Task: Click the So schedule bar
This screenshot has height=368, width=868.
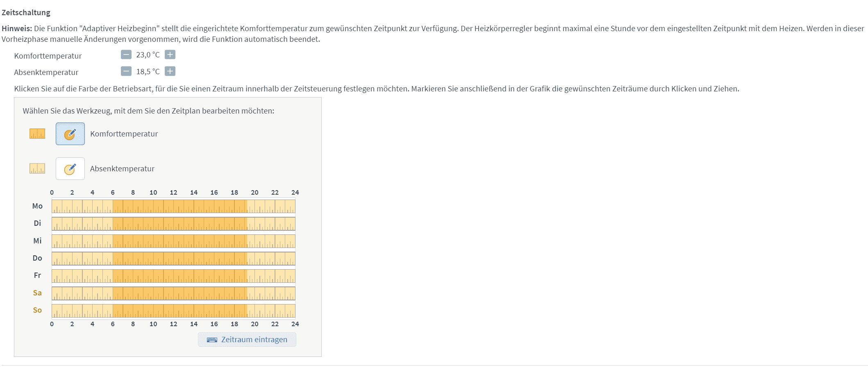Action: tap(173, 310)
